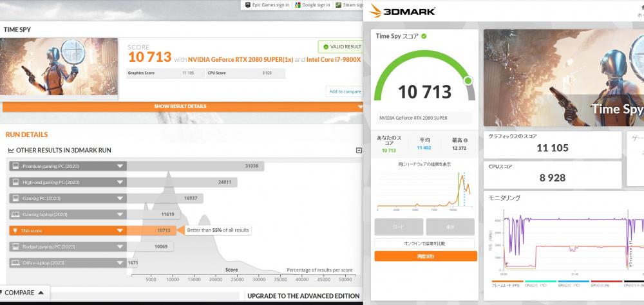Click the blue GPU temperature legend swatch
Image resolution: width=644 pixels, height=305 pixels.
(573, 282)
